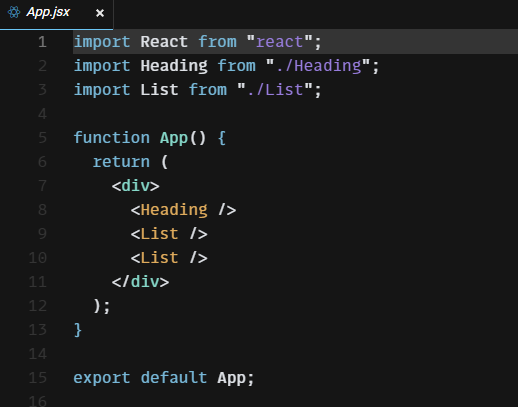Close the App.jsx tab
518x407 pixels.
tap(100, 13)
